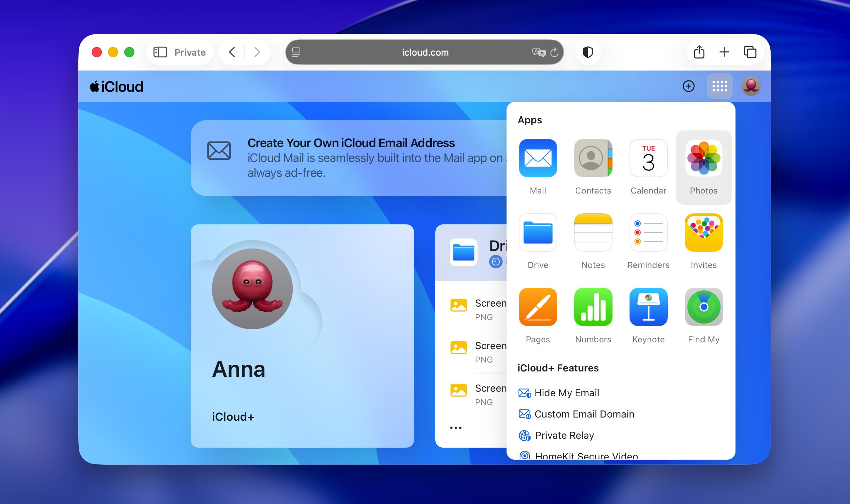Open the Keynote app icon
The height and width of the screenshot is (504, 850).
(x=648, y=307)
